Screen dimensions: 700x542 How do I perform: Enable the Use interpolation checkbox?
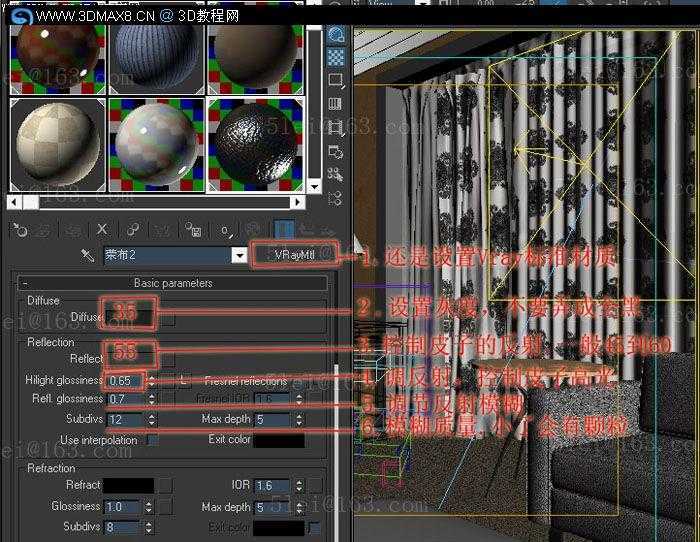point(153,440)
